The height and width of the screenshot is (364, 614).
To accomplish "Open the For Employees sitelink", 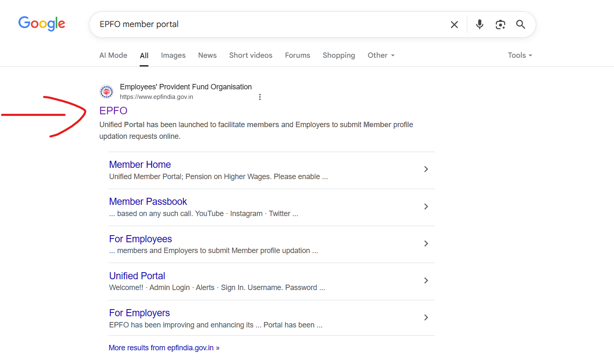I will click(141, 239).
